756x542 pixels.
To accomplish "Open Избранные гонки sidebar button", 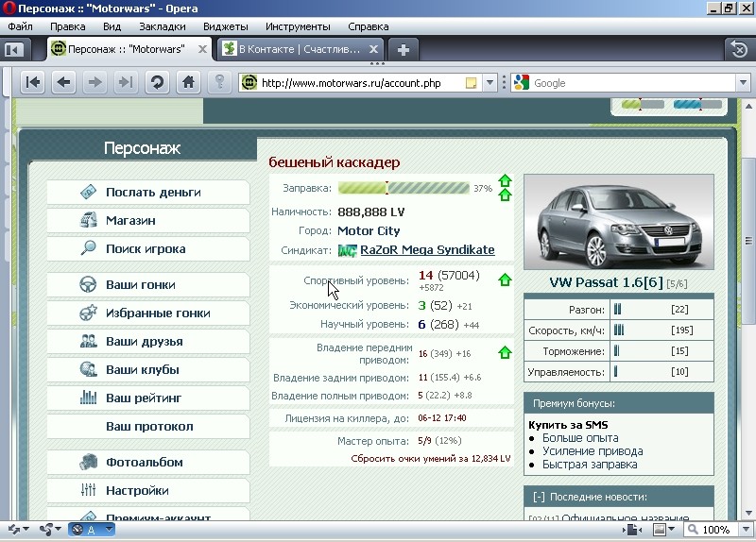I will (148, 313).
